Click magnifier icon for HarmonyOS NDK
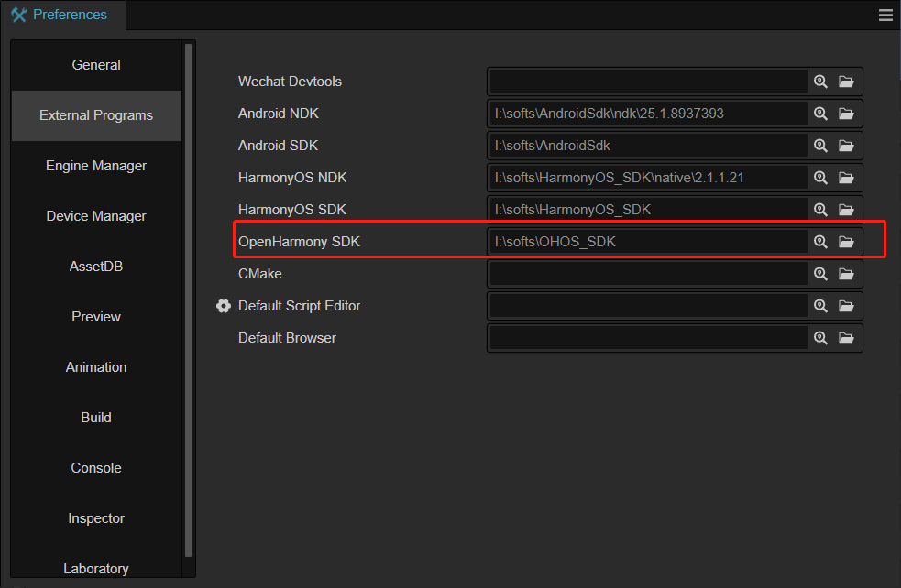This screenshot has height=588, width=901. click(x=820, y=178)
